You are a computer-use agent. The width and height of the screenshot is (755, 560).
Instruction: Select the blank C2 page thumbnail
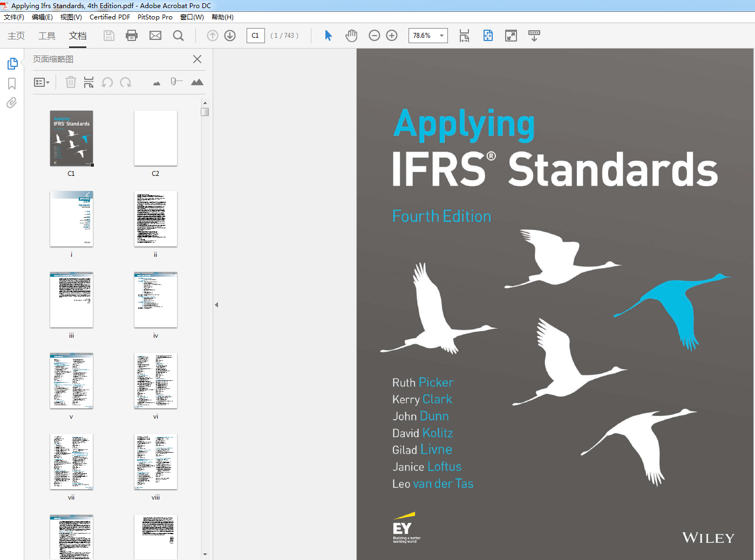(x=155, y=138)
